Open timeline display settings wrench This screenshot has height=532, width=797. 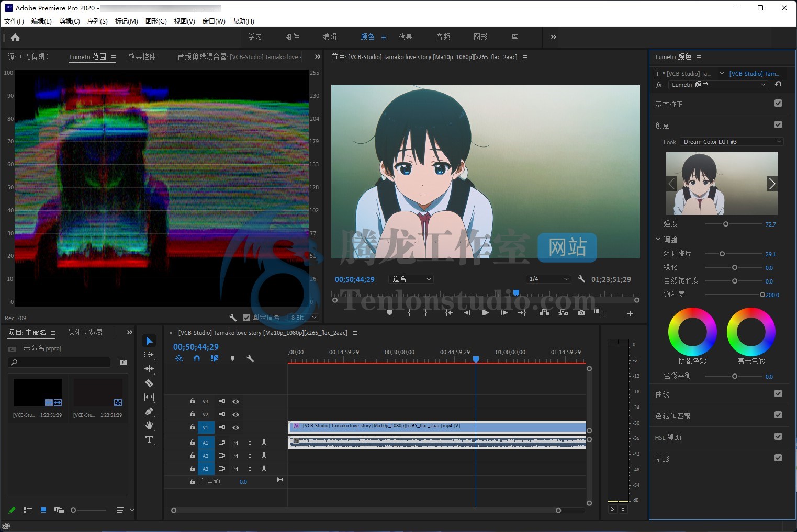pos(250,358)
